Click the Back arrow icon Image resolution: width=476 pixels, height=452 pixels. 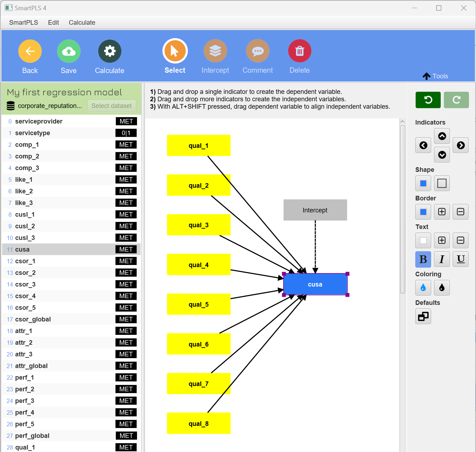pyautogui.click(x=30, y=52)
